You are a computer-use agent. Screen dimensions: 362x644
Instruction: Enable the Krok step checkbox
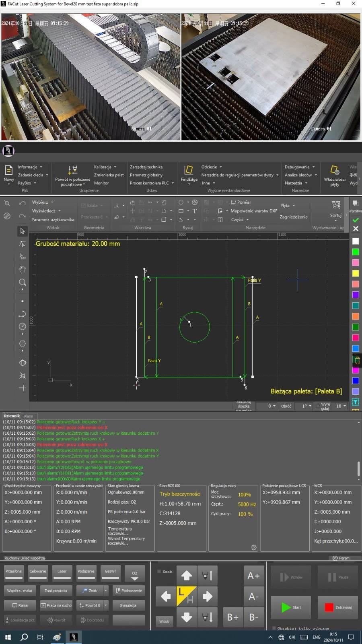159,572
